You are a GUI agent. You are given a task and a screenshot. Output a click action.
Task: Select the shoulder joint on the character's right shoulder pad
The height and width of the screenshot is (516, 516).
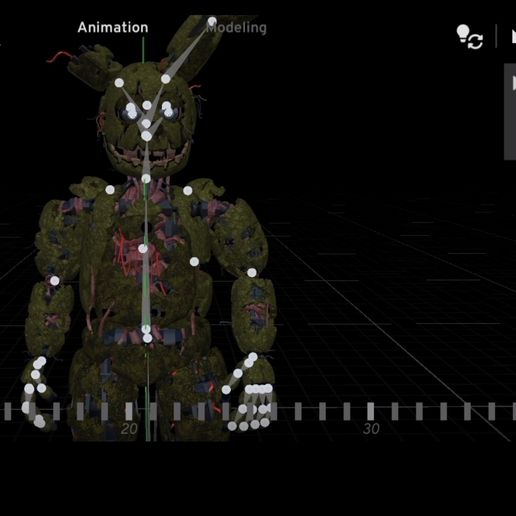[x=110, y=190]
